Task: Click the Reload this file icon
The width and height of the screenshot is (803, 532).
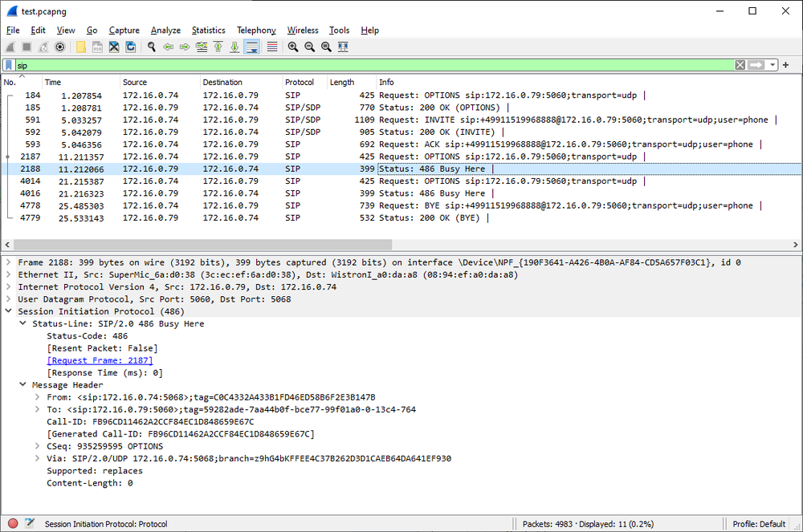Action: click(131, 47)
